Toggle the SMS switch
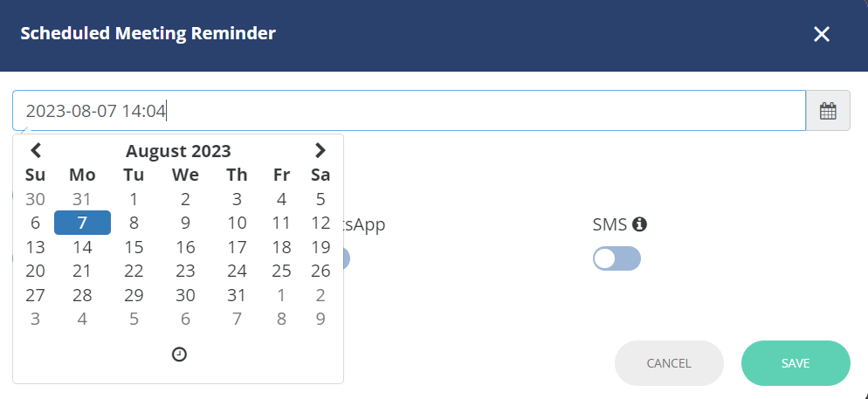868x399 pixels. point(617,258)
